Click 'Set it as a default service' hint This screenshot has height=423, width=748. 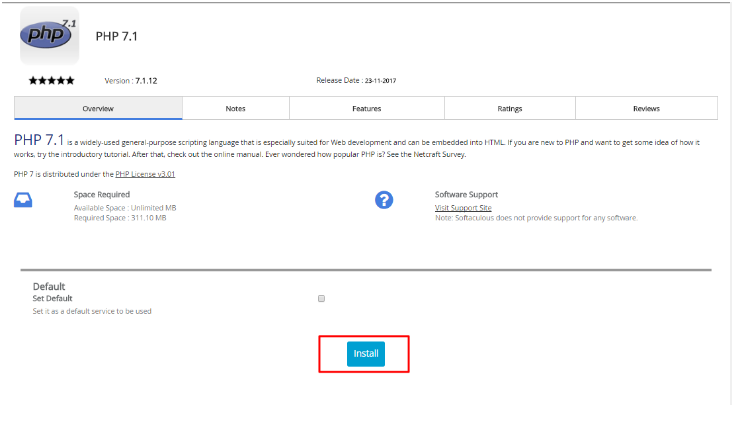(x=92, y=311)
